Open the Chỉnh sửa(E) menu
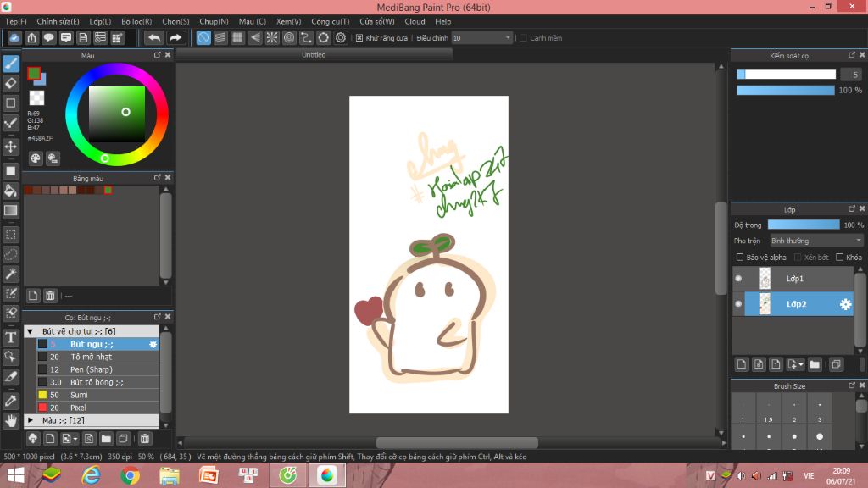The image size is (868, 488). pos(58,21)
